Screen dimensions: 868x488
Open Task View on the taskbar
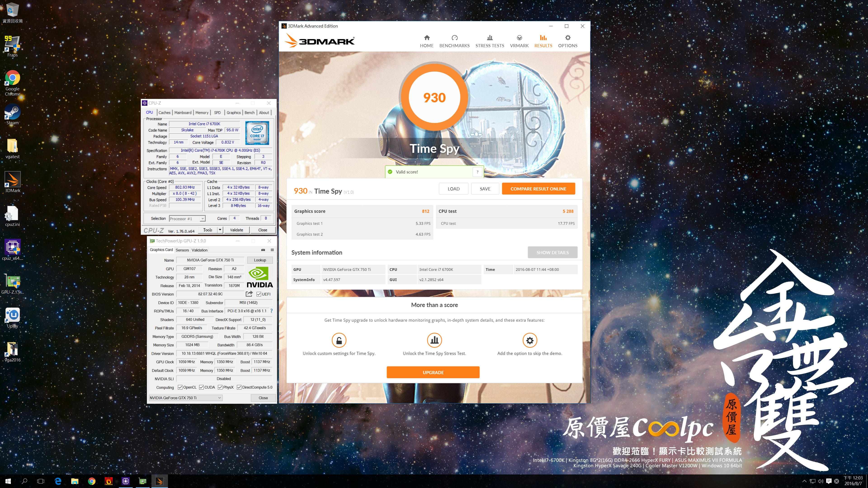pyautogui.click(x=41, y=481)
